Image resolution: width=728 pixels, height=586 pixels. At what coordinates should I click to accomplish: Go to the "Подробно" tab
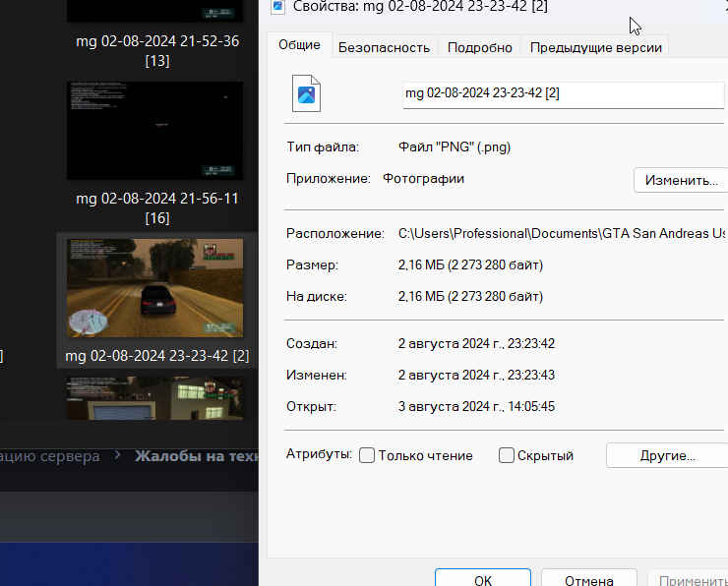click(x=480, y=47)
